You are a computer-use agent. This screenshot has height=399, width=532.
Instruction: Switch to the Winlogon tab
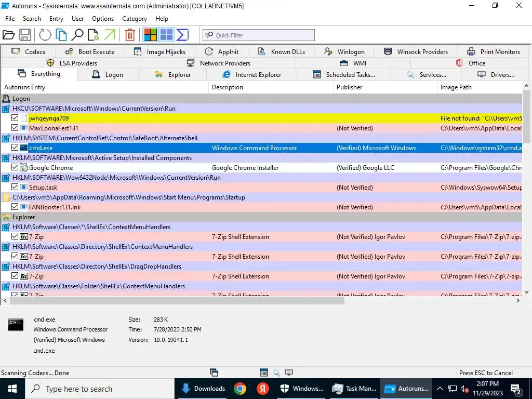click(x=344, y=51)
